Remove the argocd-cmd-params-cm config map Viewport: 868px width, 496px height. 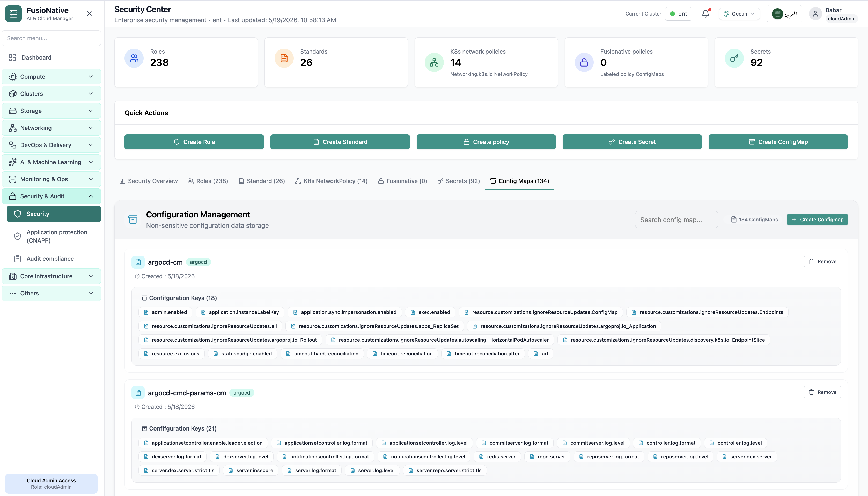pyautogui.click(x=822, y=392)
